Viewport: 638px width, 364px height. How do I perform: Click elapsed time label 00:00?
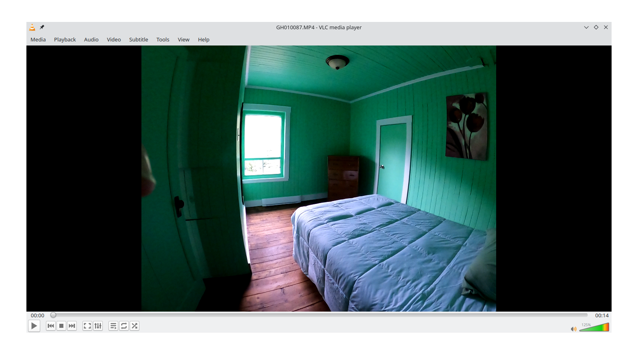click(37, 315)
